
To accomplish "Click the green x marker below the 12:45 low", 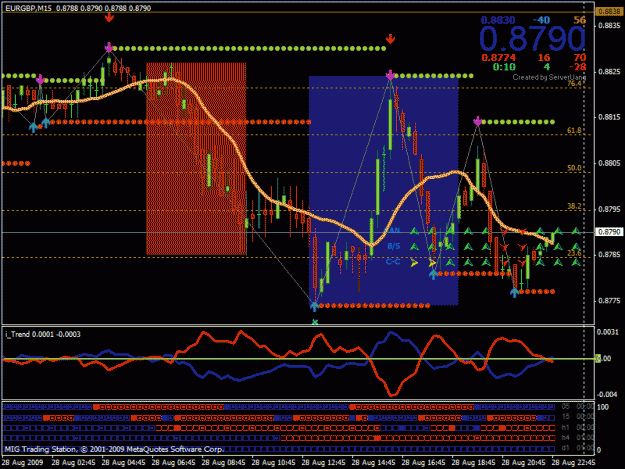I will coord(315,322).
